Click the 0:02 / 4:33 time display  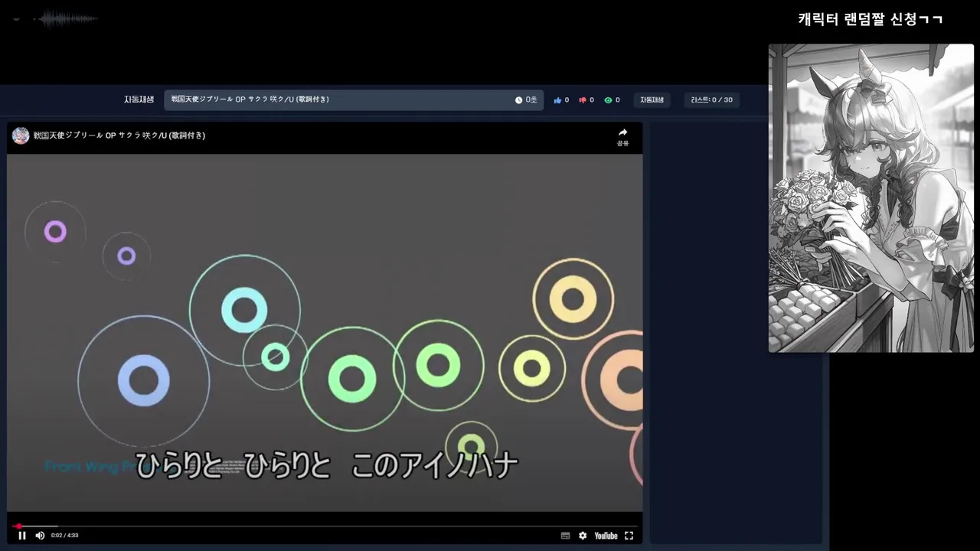(x=64, y=536)
